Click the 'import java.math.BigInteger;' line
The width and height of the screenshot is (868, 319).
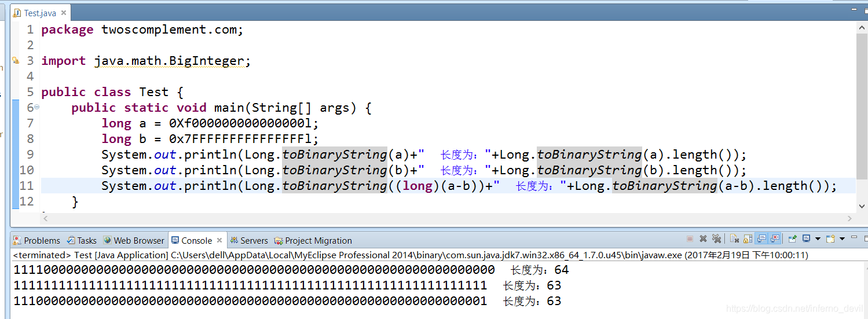point(146,61)
